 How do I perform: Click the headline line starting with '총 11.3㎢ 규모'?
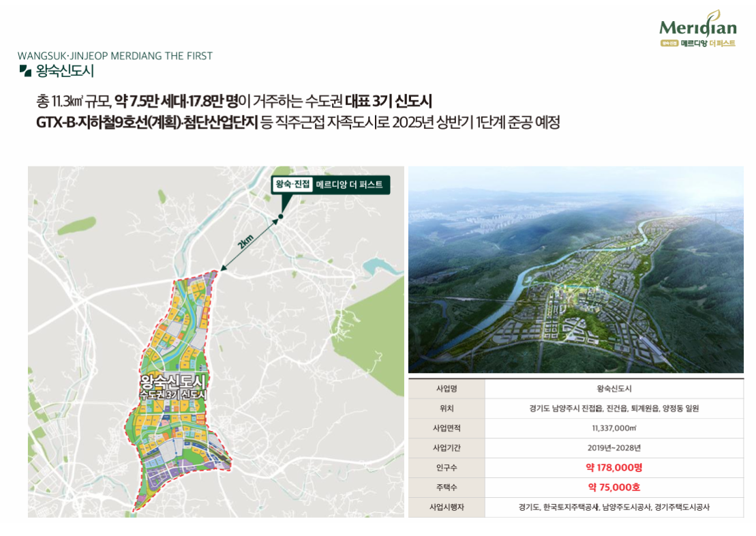coord(234,102)
